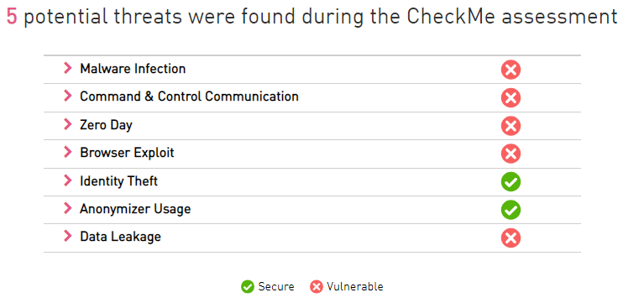The height and width of the screenshot is (303, 644).
Task: Select the Zero Day row label
Action: (x=106, y=125)
